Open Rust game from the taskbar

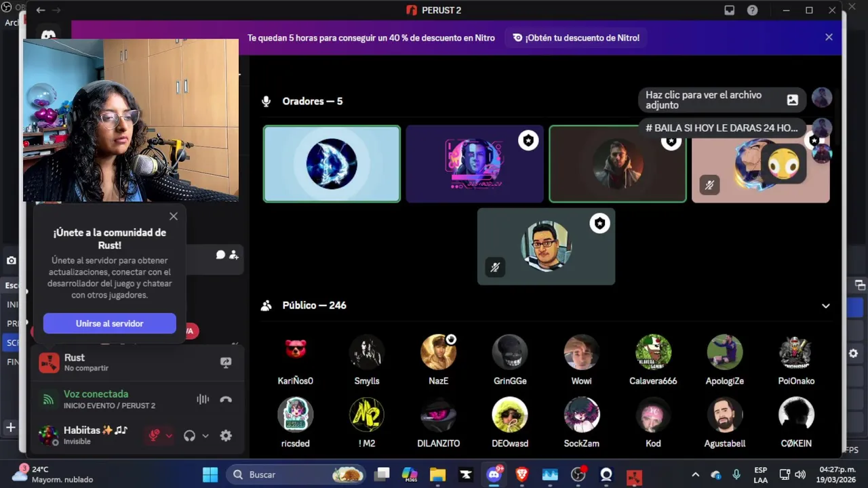pos(634,477)
